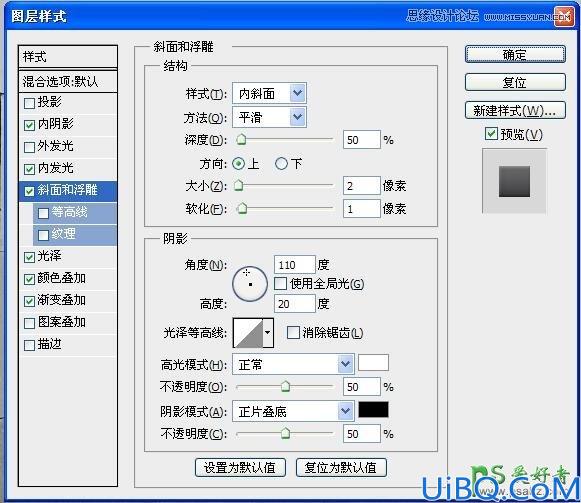The width and height of the screenshot is (581, 503).
Task: Uncheck the 颜色叠加 checkbox
Action: pos(29,279)
